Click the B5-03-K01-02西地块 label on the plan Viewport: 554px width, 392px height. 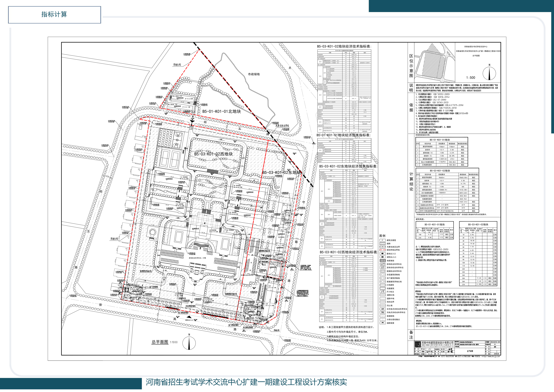tap(213, 154)
